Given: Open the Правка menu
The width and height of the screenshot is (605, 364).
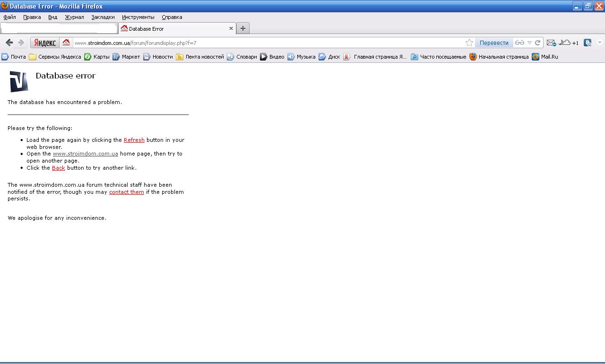Looking at the screenshot, I should (x=32, y=17).
